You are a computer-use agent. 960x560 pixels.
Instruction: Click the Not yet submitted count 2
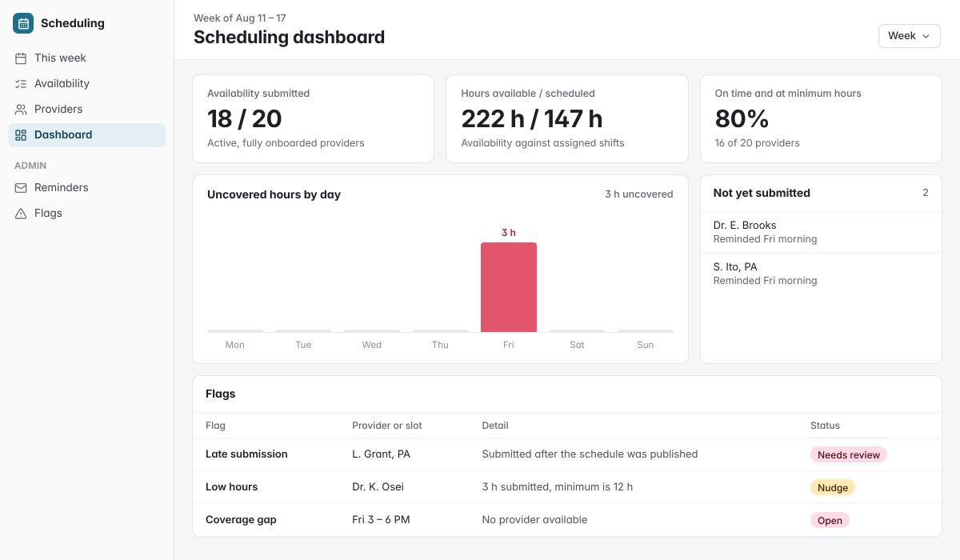click(x=926, y=193)
